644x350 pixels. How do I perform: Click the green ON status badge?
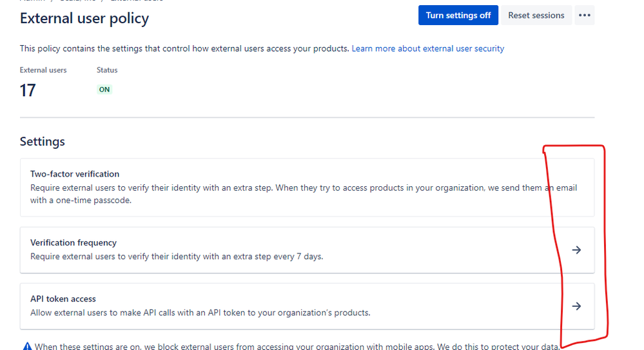point(104,90)
